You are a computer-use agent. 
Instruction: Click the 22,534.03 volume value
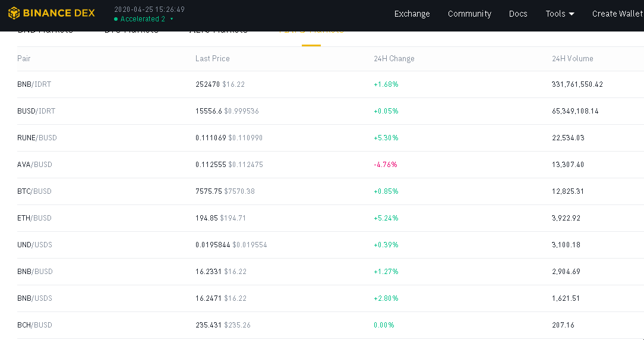click(x=568, y=138)
